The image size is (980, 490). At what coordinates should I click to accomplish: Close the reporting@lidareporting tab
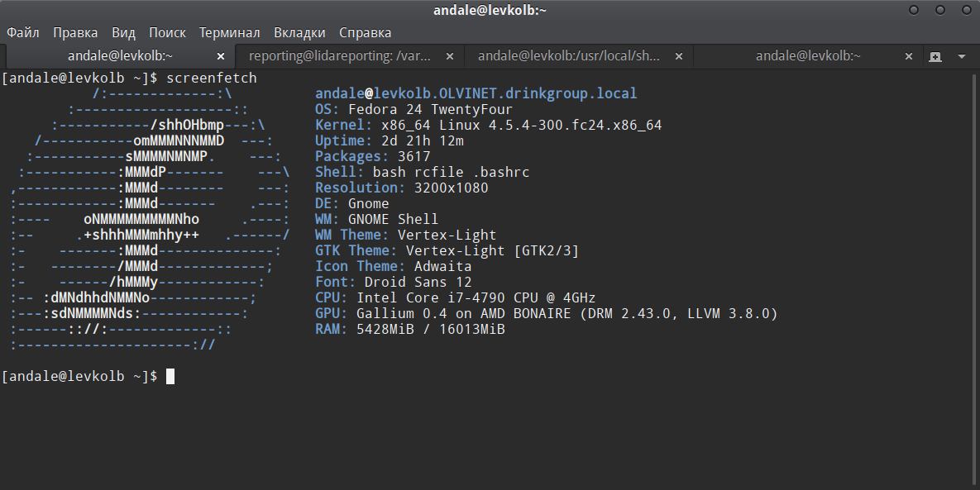point(449,56)
